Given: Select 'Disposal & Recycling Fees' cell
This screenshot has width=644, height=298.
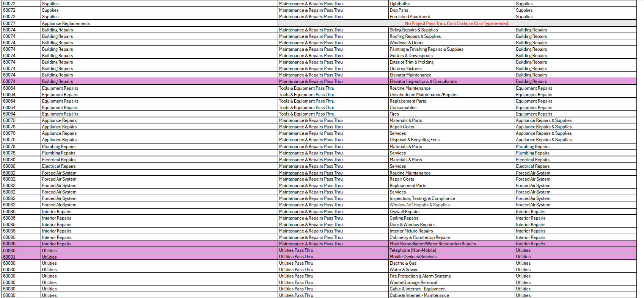Looking at the screenshot, I should (451, 140).
